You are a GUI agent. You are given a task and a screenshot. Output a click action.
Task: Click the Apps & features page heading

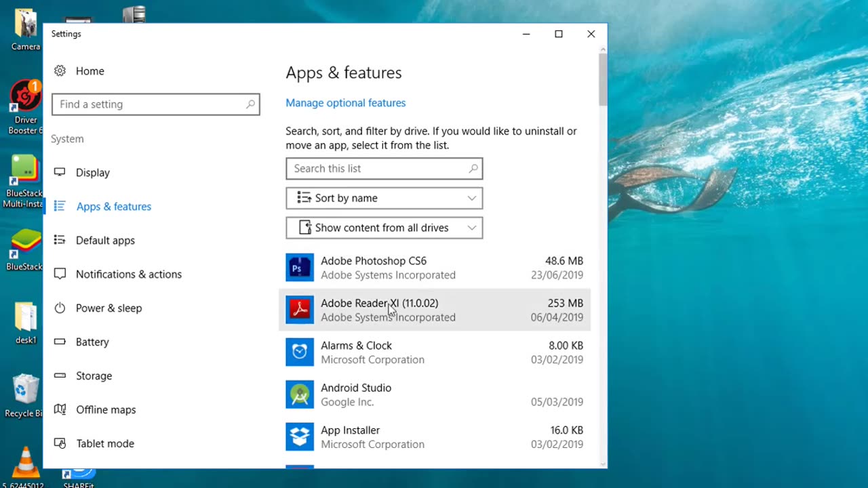(x=344, y=73)
